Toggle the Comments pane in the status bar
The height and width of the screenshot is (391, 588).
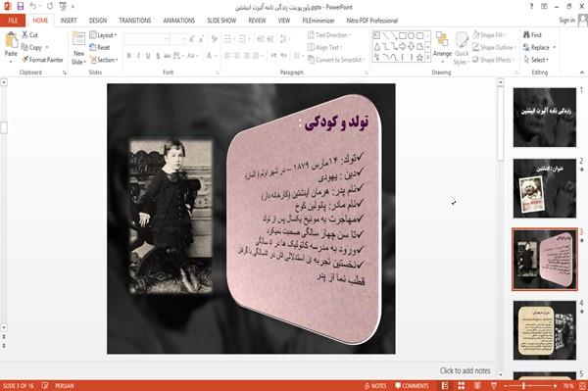[x=412, y=386]
